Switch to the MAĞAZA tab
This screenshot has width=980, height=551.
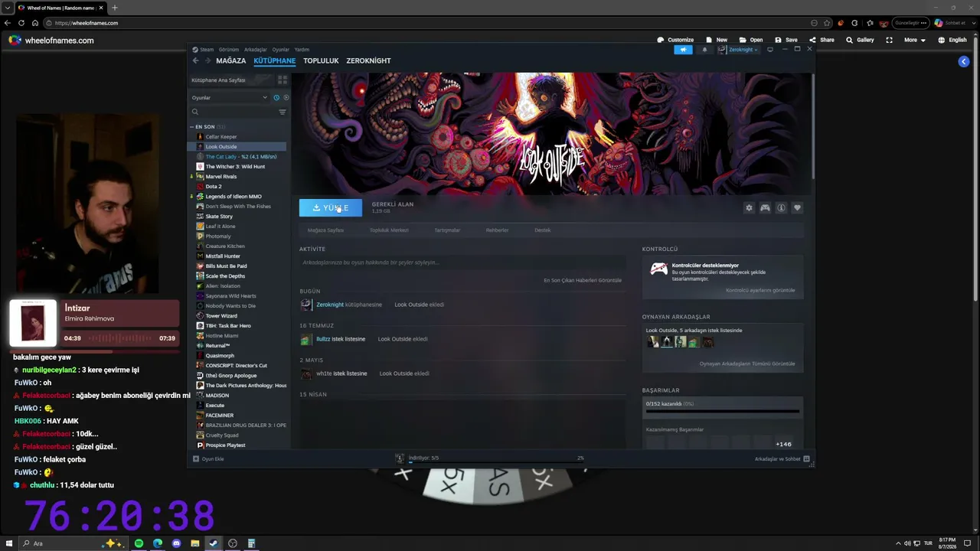231,60
